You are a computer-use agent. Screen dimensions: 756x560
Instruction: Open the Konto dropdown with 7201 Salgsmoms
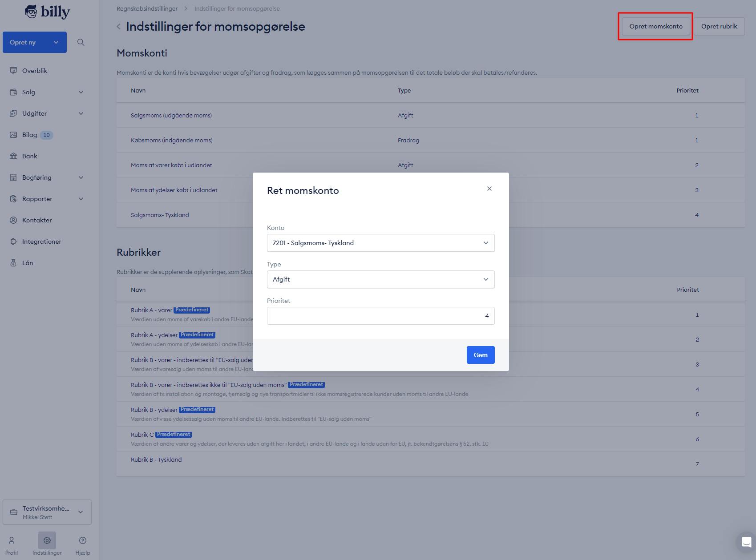[381, 243]
